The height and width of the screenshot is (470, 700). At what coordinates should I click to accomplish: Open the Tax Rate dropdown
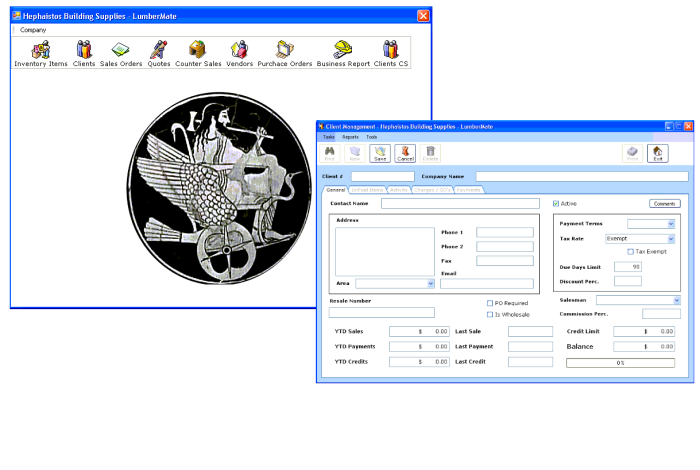click(671, 239)
